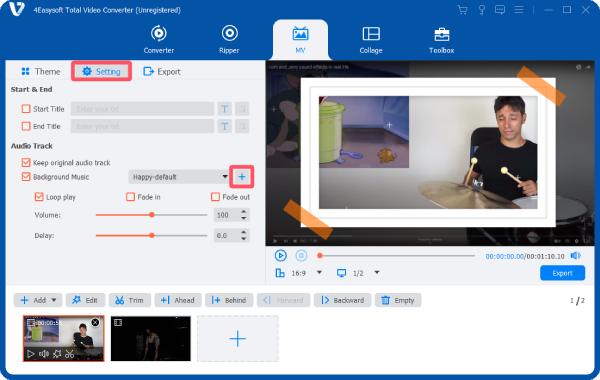Toggle Keep original audio track

(x=26, y=163)
